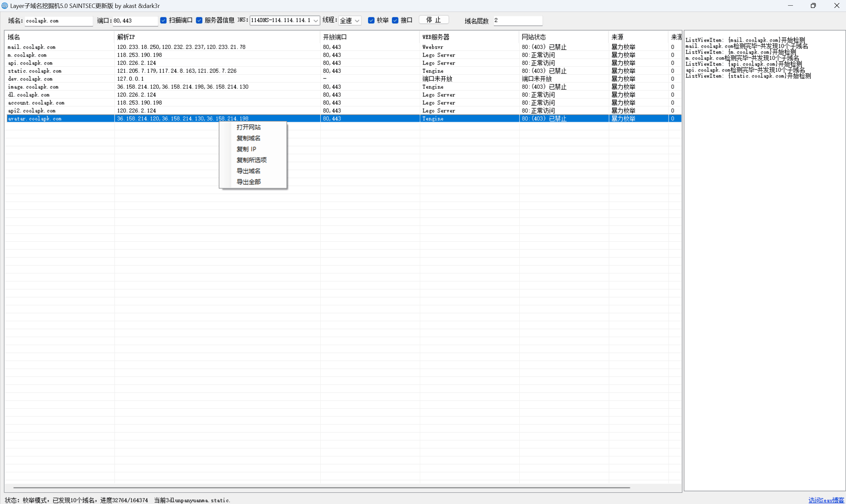
Task: Uncheck the 服务器信息 checkbox
Action: (x=200, y=20)
